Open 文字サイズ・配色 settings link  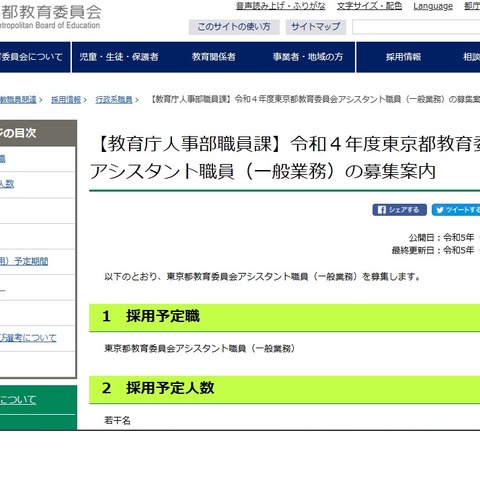pos(369,6)
